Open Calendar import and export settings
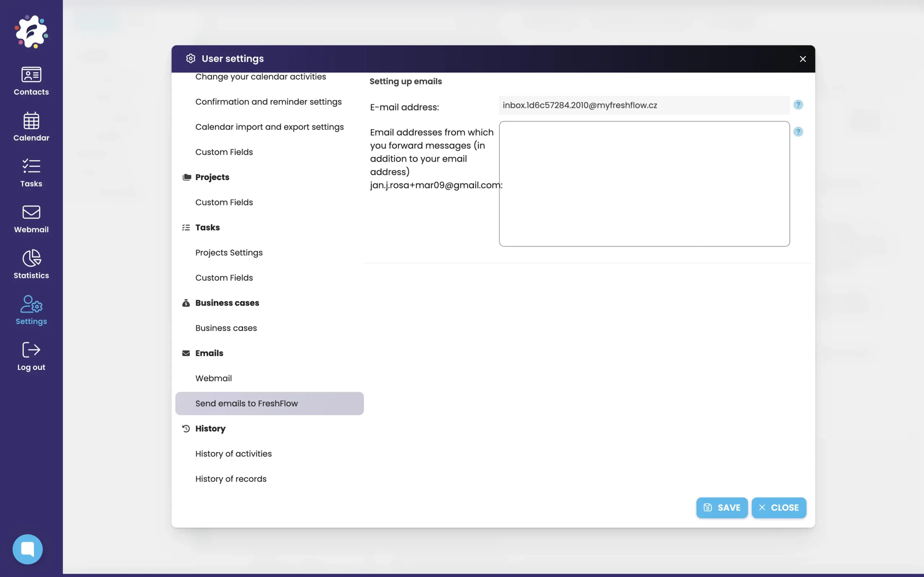924x577 pixels. (x=270, y=127)
